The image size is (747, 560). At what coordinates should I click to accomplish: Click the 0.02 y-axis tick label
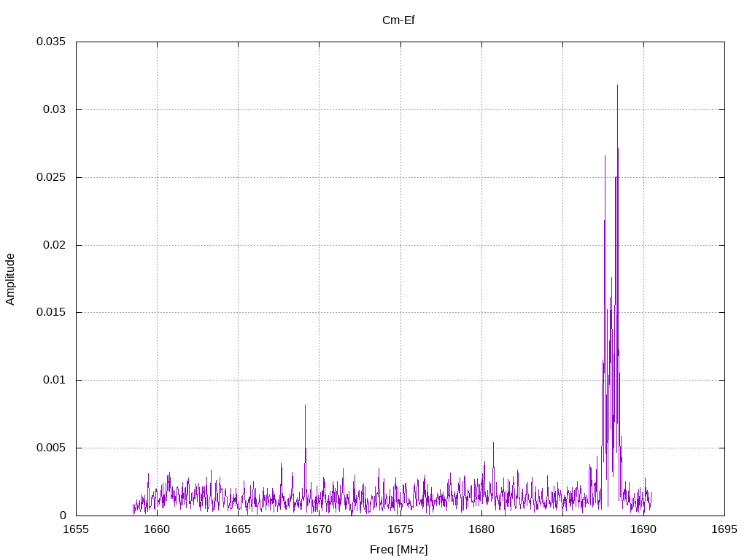(54, 245)
